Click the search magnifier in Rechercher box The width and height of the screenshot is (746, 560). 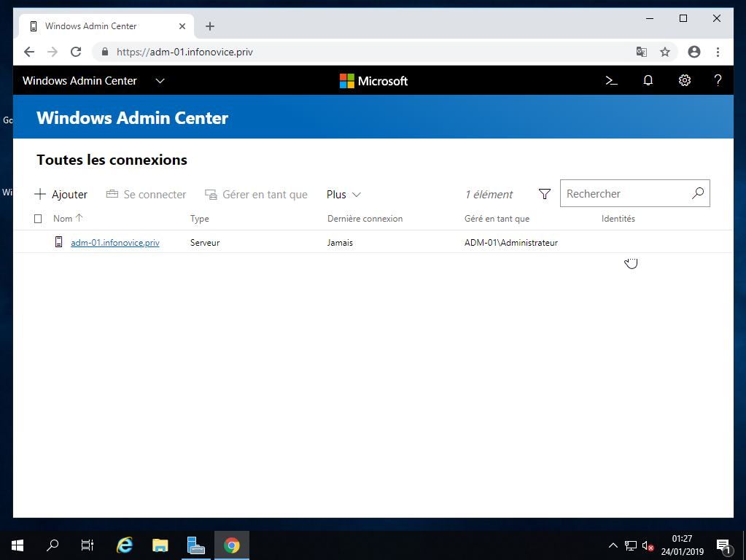point(697,193)
